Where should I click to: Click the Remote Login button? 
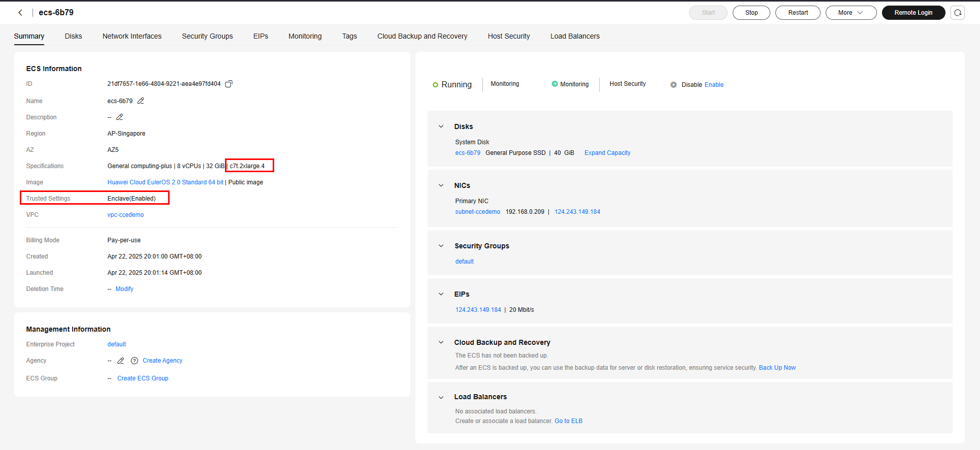tap(913, 13)
